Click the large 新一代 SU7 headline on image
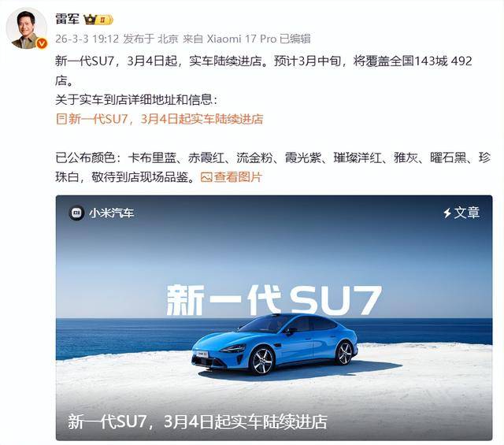The height and width of the screenshot is (445, 504). (274, 300)
